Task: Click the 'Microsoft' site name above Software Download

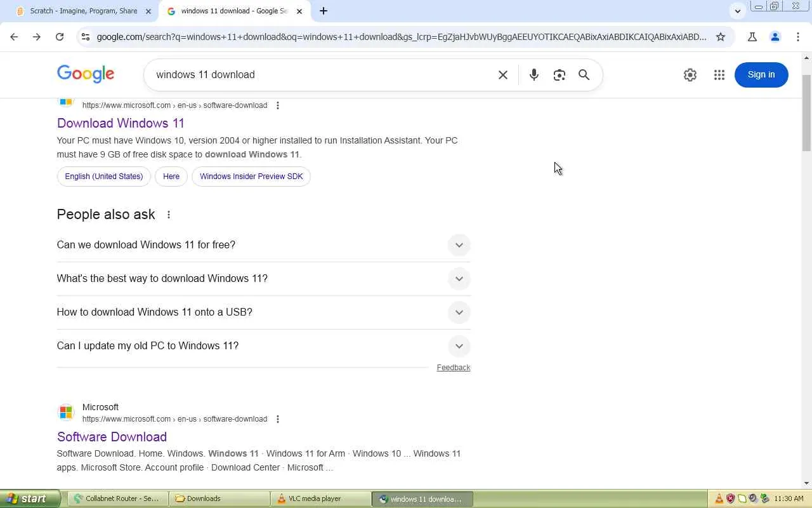Action: point(100,407)
